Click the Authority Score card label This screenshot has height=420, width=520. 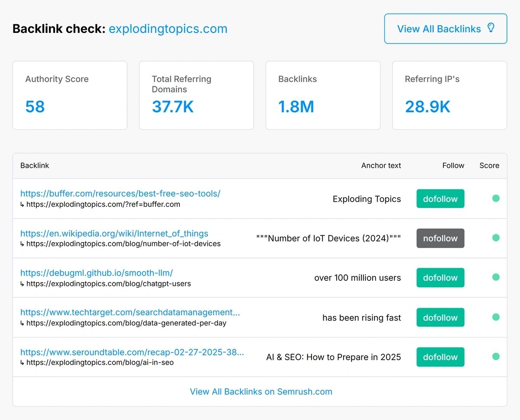pos(57,79)
